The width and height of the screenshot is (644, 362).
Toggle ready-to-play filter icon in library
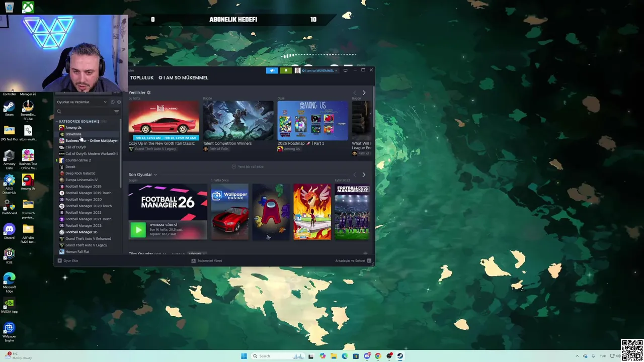(x=119, y=102)
